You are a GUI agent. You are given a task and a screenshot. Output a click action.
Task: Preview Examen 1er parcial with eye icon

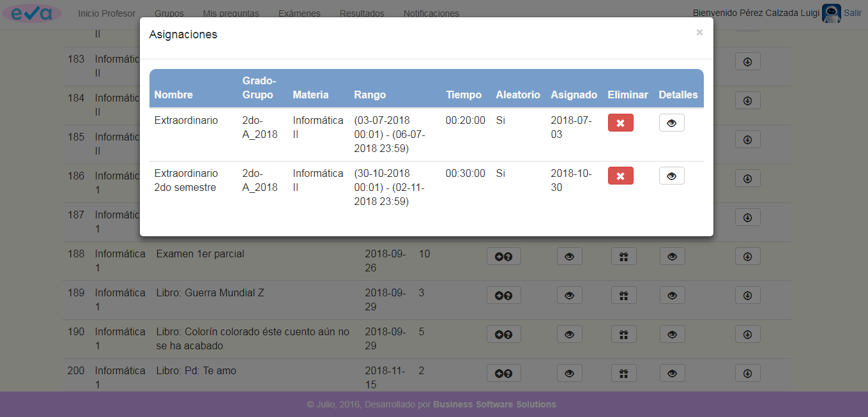(569, 256)
